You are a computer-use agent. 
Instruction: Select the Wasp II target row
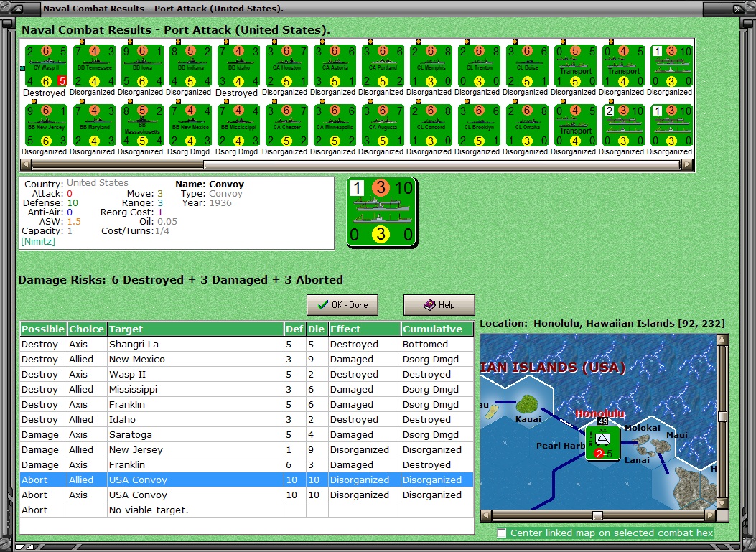246,374
